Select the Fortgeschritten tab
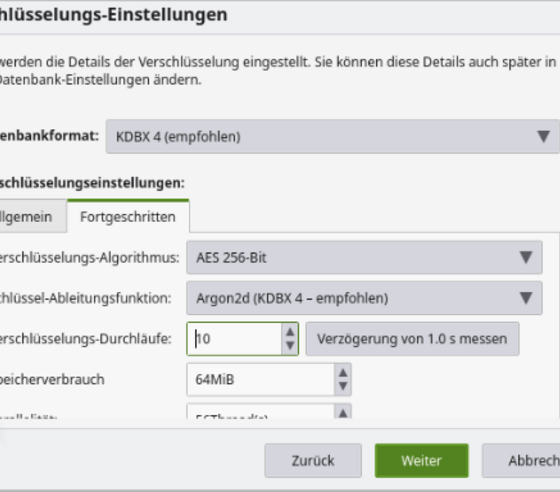This screenshot has width=560, height=492. (x=128, y=216)
